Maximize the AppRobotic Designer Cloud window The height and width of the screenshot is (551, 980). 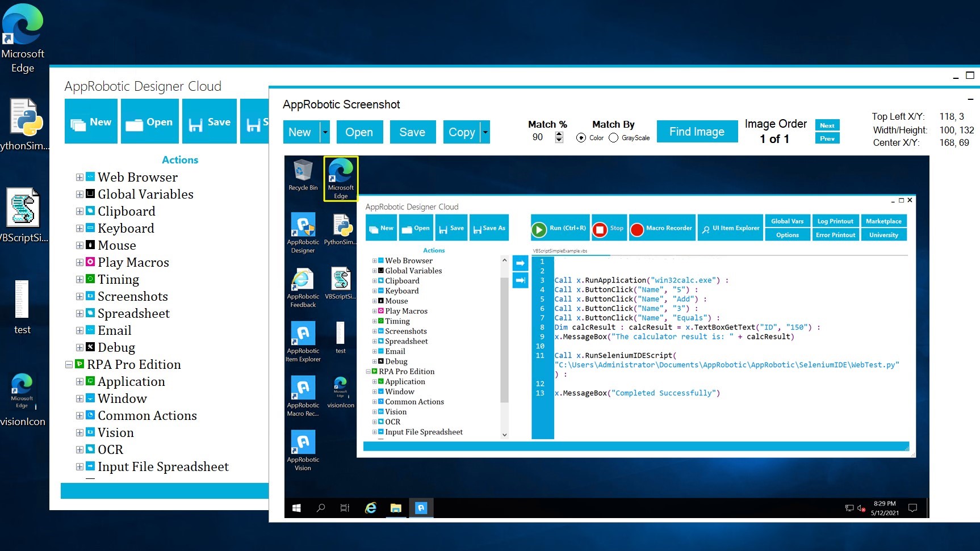pyautogui.click(x=970, y=75)
